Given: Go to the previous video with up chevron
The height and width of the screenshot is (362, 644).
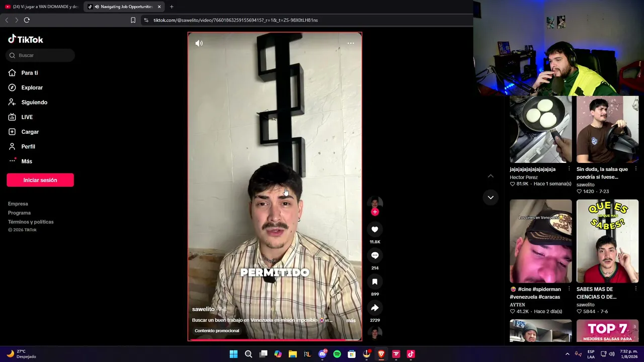Looking at the screenshot, I should click(491, 176).
